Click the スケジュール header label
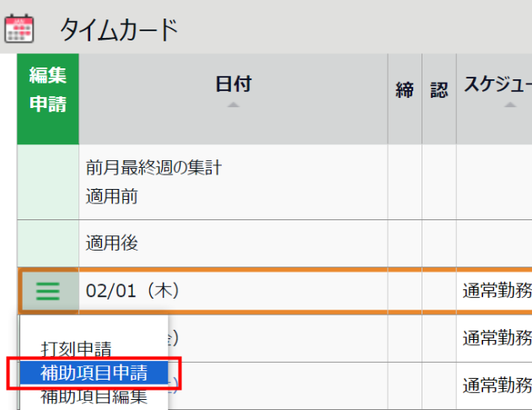Image resolution: width=532 pixels, height=410 pixels. [x=497, y=84]
